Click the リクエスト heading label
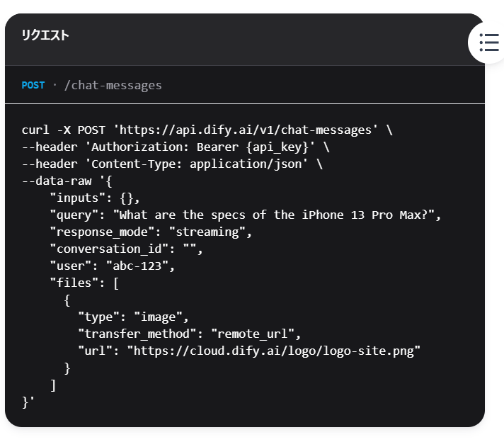The width and height of the screenshot is (504, 442). point(45,35)
